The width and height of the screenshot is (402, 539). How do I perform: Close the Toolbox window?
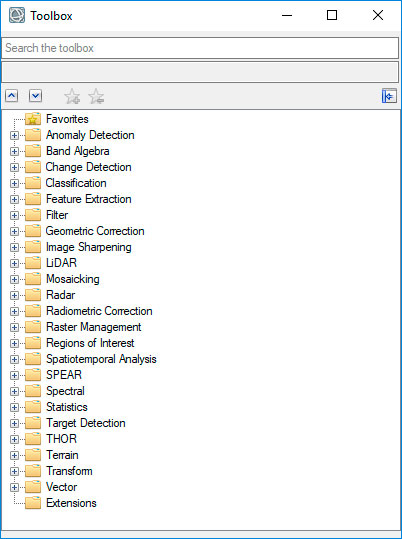coord(378,15)
